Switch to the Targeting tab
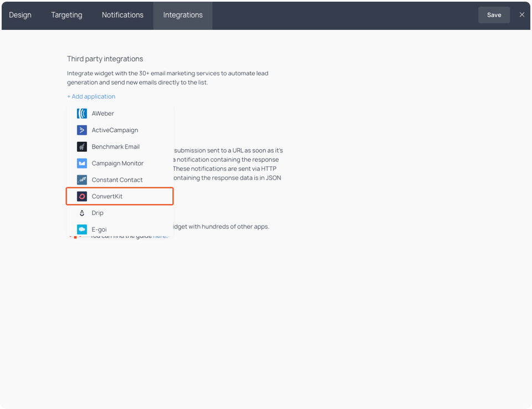 (66, 15)
